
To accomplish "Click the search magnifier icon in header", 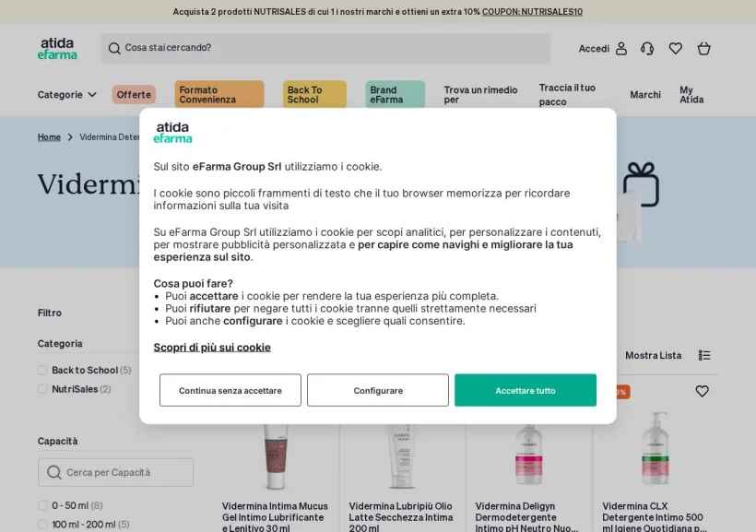I will (114, 48).
